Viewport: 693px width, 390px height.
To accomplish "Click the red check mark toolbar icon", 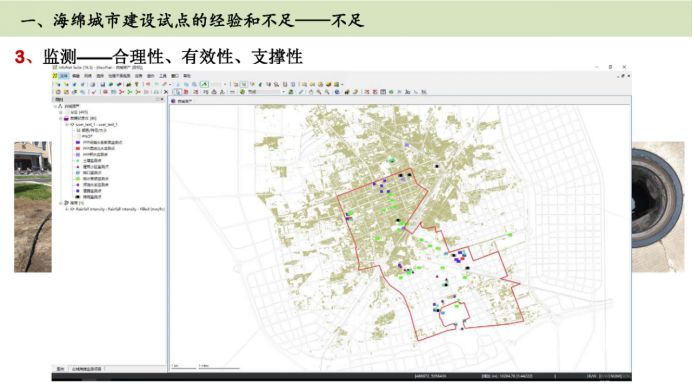I will (x=94, y=92).
